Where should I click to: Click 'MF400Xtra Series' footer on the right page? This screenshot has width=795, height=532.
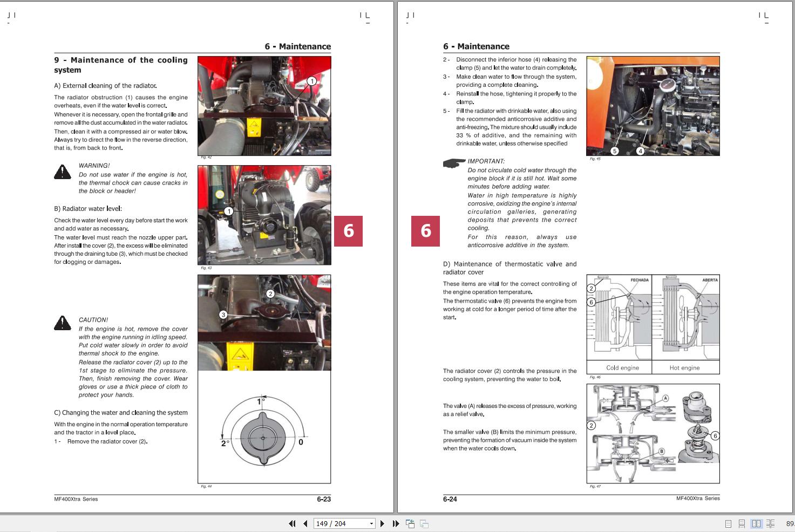[x=698, y=499]
